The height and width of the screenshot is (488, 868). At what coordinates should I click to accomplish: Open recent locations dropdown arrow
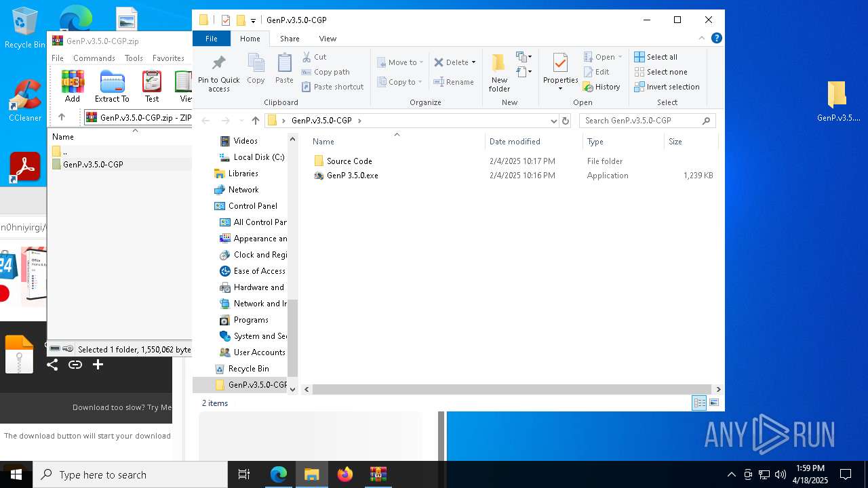(x=240, y=121)
